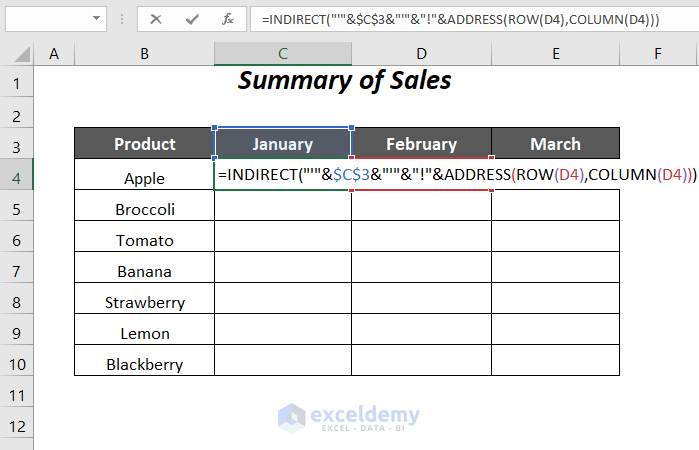Select the Strawberry product cell

tap(144, 302)
